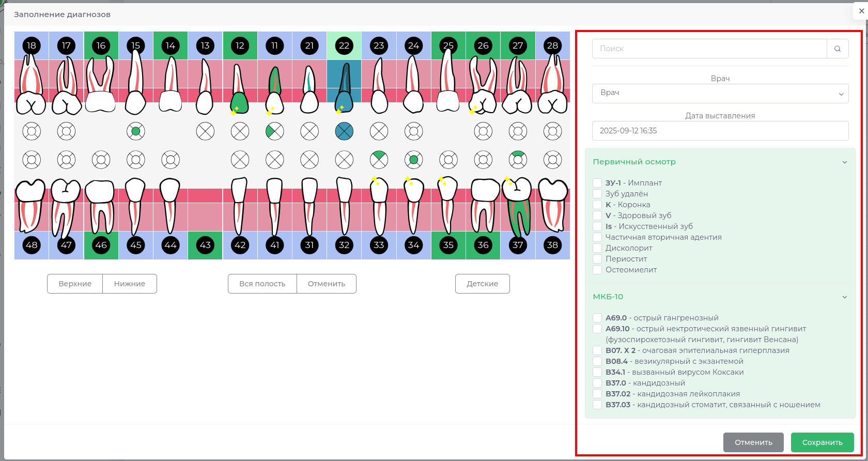The width and height of the screenshot is (868, 461).
Task: Click the Дата выставления date field
Action: click(x=720, y=131)
